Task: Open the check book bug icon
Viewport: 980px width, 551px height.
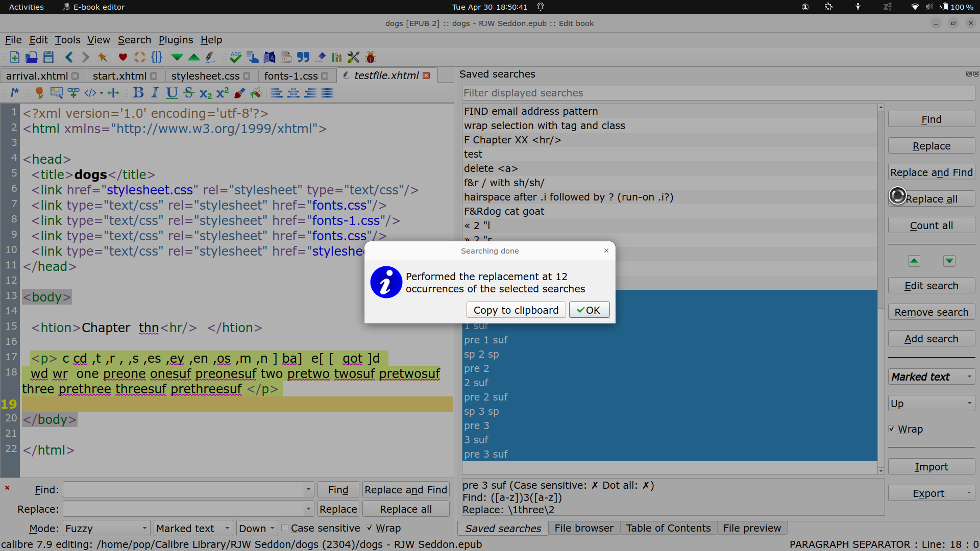Action: click(371, 57)
